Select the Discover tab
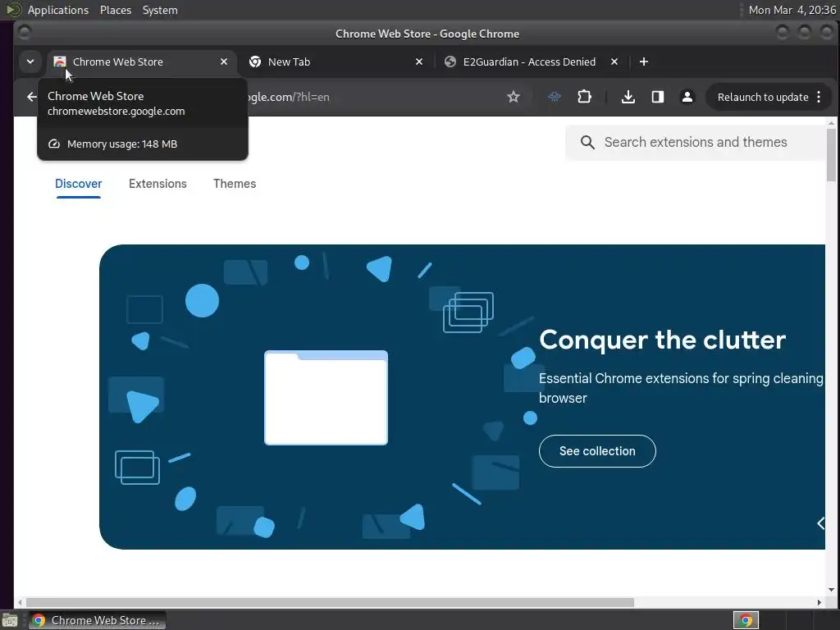This screenshot has height=630, width=840. coord(78,184)
